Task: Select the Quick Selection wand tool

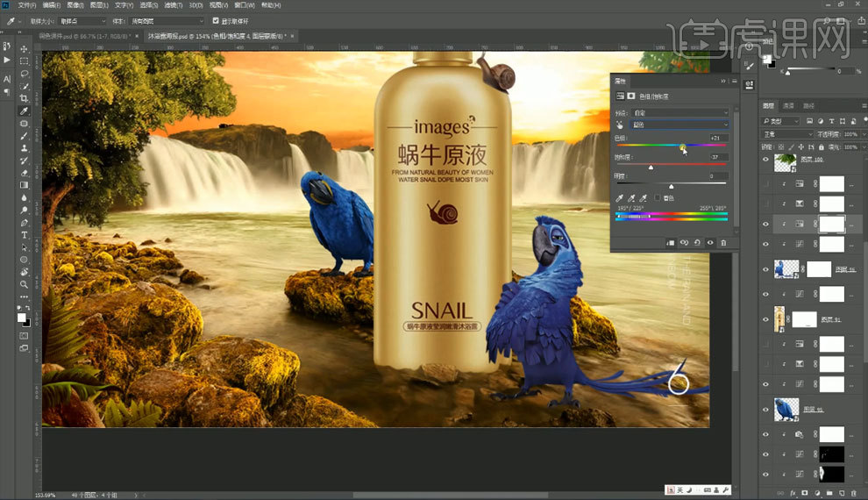Action: [x=24, y=86]
